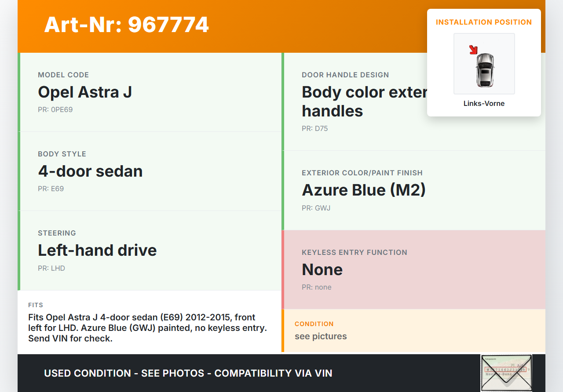Click the Used Condition footer banner text
The height and width of the screenshot is (392, 563).
[x=188, y=373]
